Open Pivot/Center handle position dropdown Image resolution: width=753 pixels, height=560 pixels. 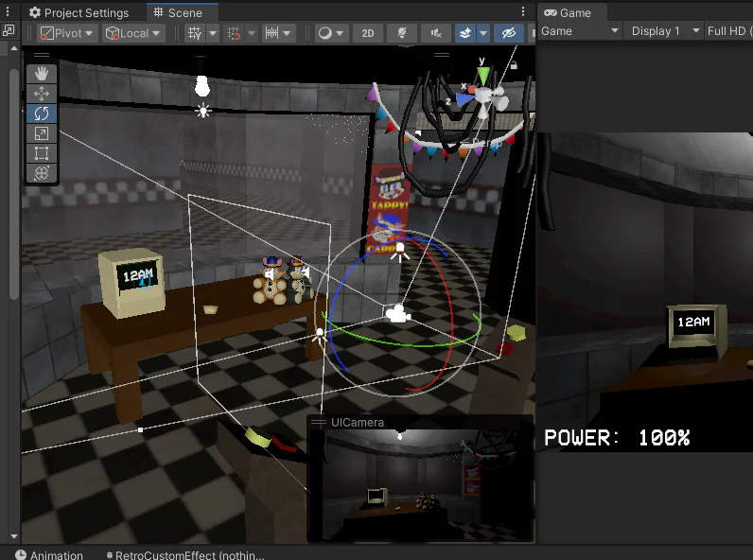(x=67, y=33)
